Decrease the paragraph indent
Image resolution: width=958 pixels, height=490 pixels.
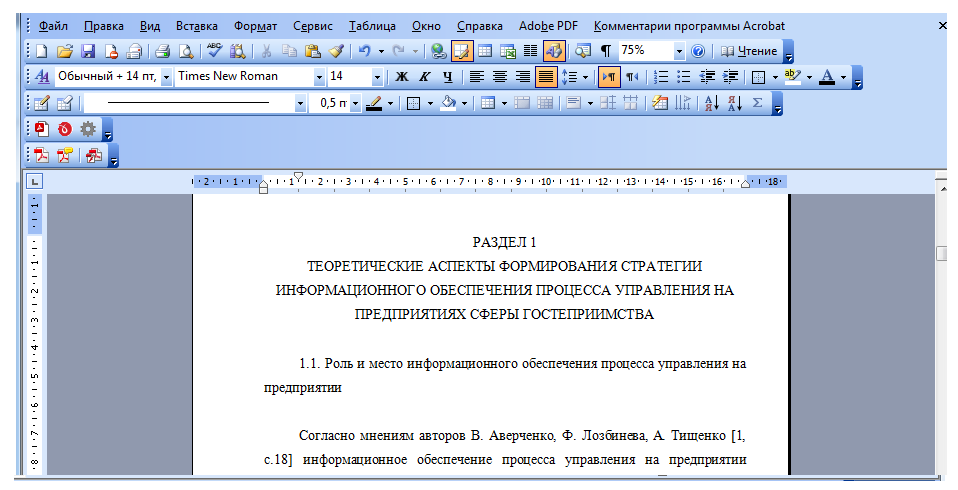[707, 77]
